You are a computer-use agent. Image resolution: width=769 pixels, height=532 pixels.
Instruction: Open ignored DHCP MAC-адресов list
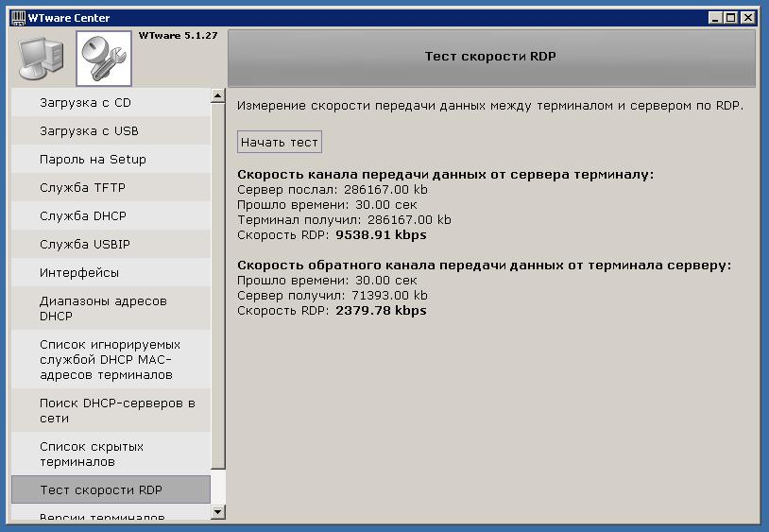(109, 360)
